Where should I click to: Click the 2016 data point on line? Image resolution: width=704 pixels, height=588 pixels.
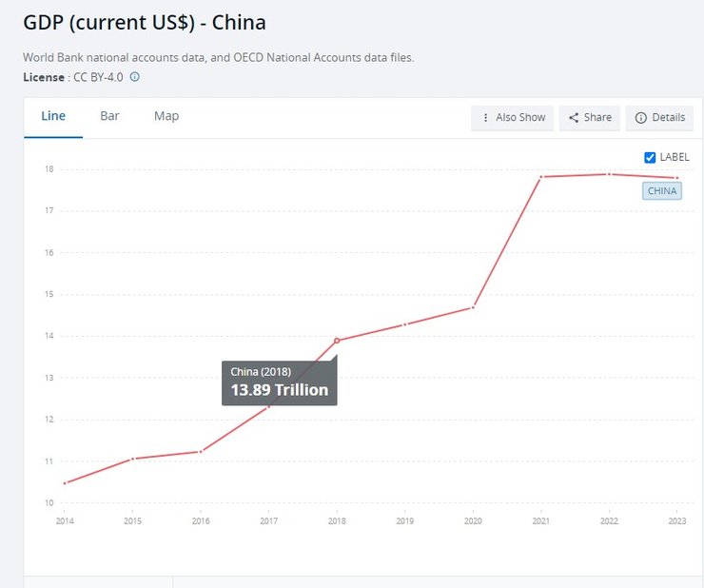point(201,451)
